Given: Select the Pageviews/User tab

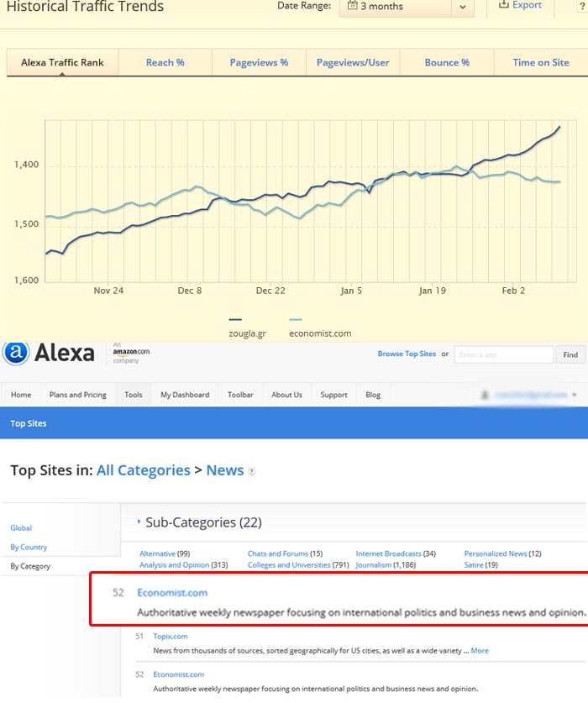Looking at the screenshot, I should click(353, 62).
